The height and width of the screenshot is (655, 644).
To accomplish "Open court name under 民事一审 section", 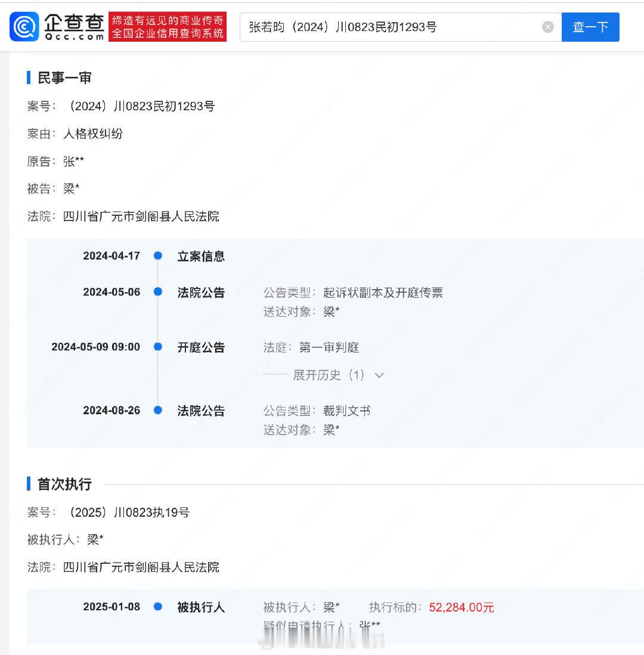I will point(141,216).
